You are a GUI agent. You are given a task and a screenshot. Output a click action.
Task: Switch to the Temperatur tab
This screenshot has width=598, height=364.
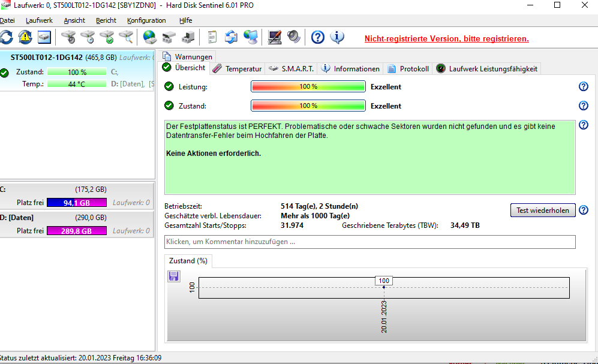[237, 68]
